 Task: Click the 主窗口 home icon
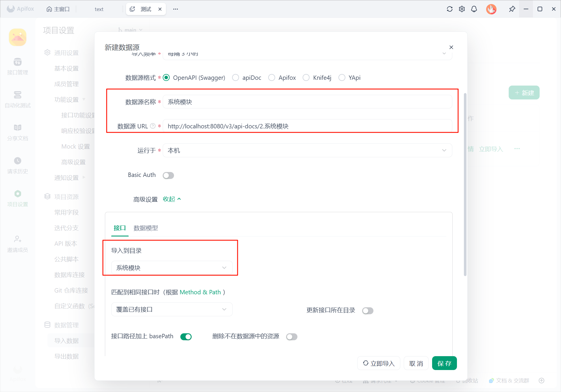coord(49,9)
